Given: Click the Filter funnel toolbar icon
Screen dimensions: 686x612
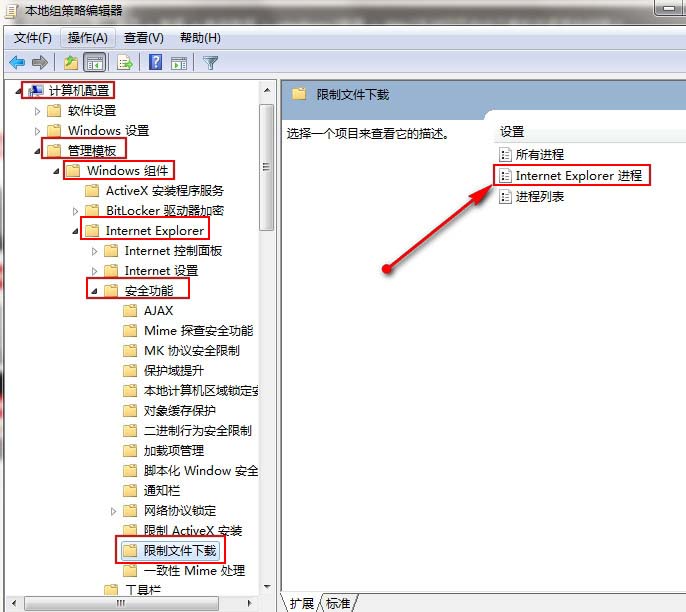Looking at the screenshot, I should [210, 63].
